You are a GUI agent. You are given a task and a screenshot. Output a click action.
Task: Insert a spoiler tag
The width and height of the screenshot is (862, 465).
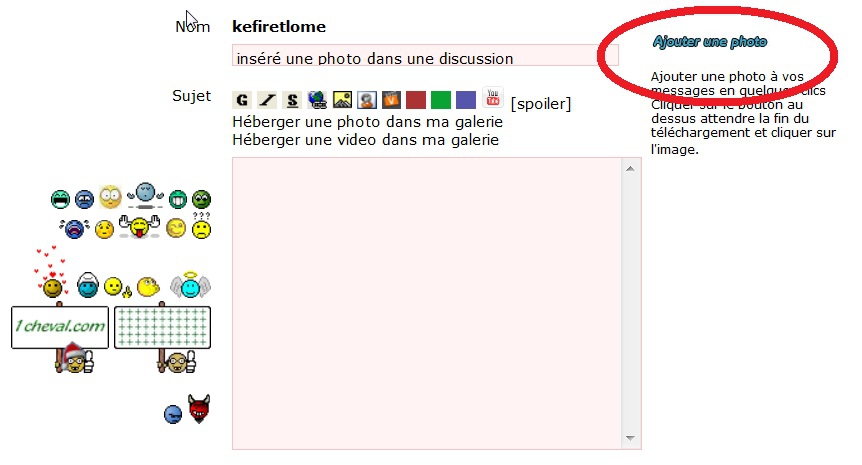click(x=541, y=103)
